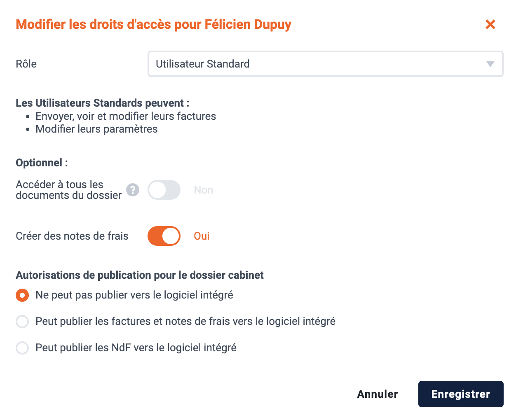Click the Créer des notes de frais label

pos(72,236)
